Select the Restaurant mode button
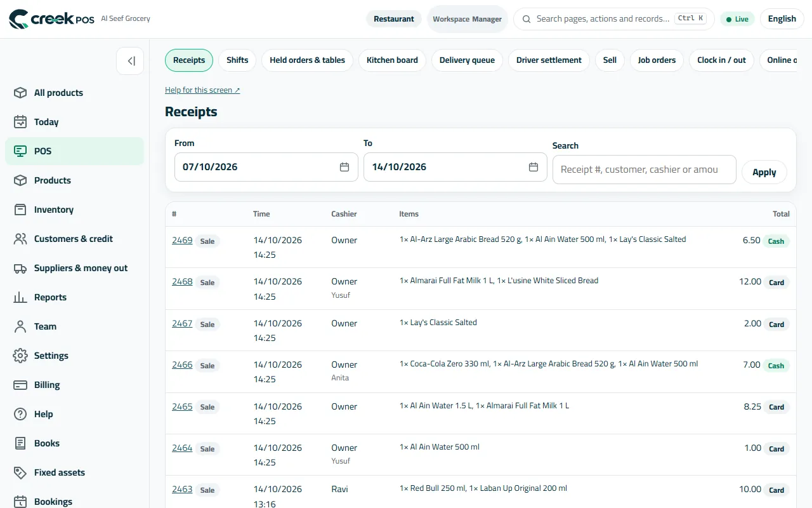 pyautogui.click(x=393, y=19)
